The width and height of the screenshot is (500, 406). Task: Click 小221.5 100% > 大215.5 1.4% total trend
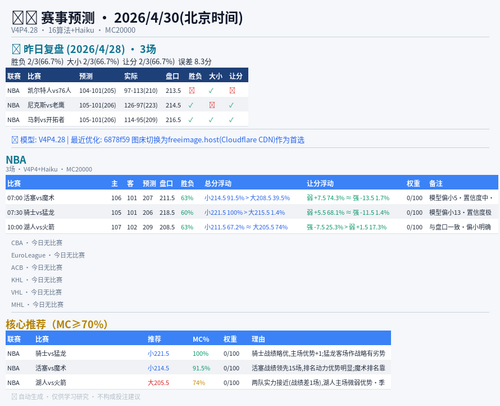click(245, 213)
